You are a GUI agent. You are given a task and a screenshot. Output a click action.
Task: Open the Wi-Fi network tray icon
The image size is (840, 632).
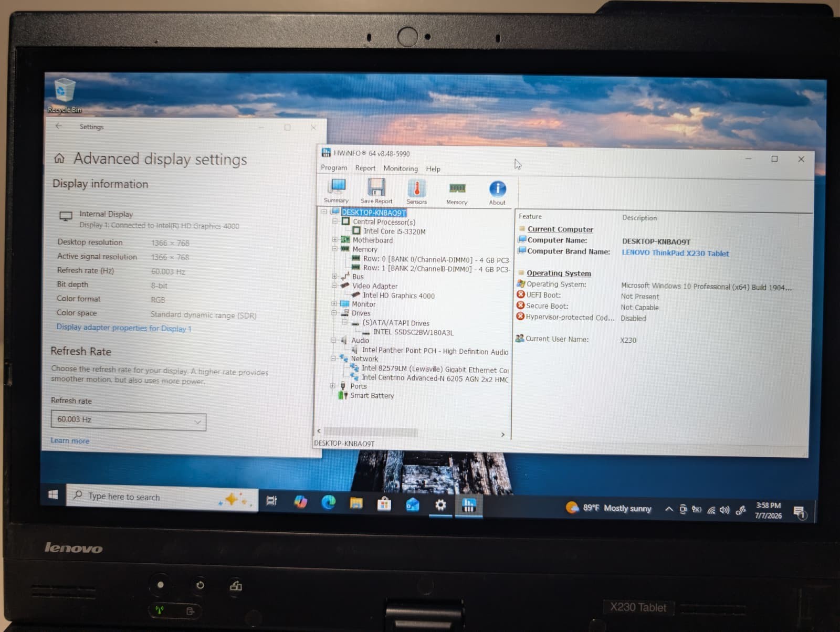tap(711, 510)
